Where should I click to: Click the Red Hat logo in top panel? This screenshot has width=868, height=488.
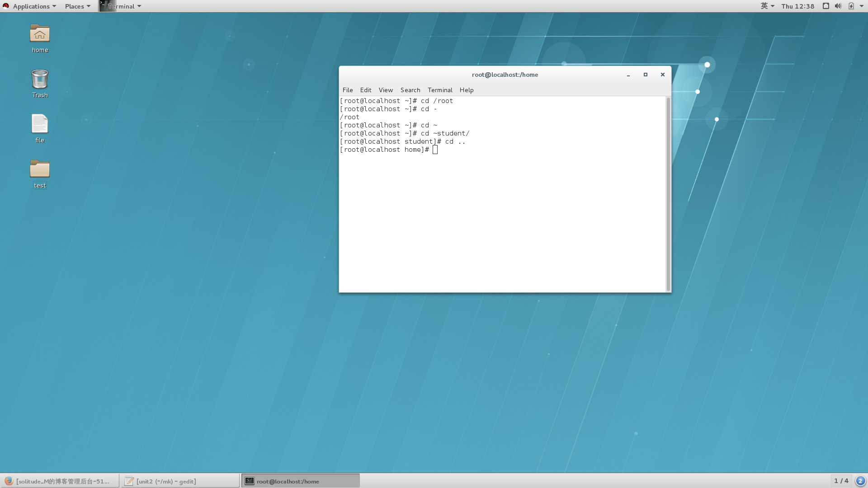tap(6, 6)
